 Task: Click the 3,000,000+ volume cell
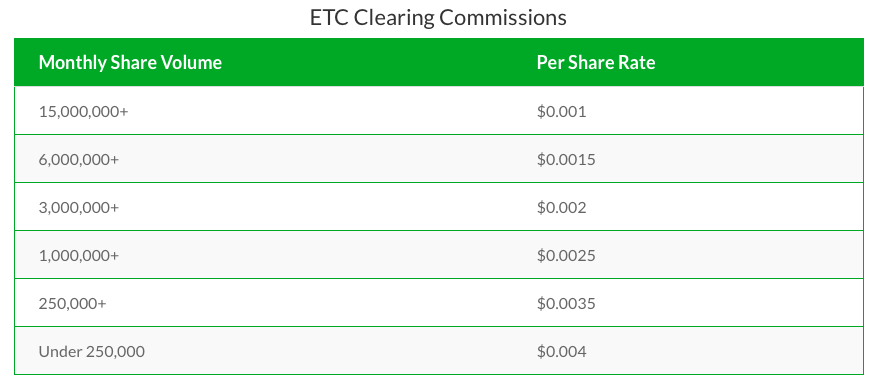click(x=79, y=207)
